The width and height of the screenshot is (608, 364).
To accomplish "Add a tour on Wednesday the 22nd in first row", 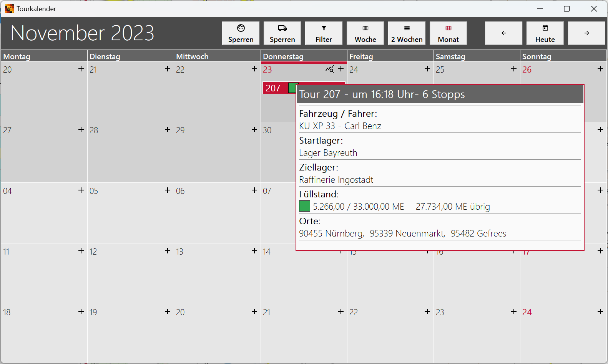I will tap(254, 69).
